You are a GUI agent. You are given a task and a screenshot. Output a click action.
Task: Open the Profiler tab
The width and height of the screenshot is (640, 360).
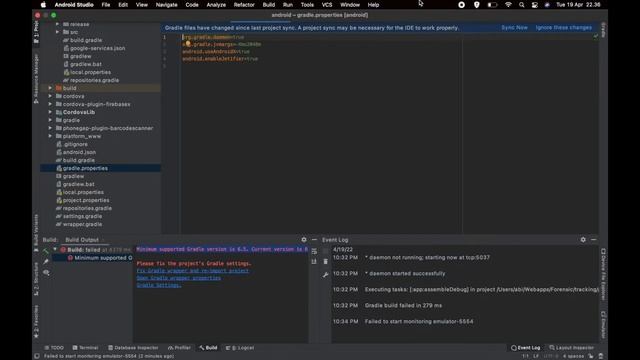179,348
